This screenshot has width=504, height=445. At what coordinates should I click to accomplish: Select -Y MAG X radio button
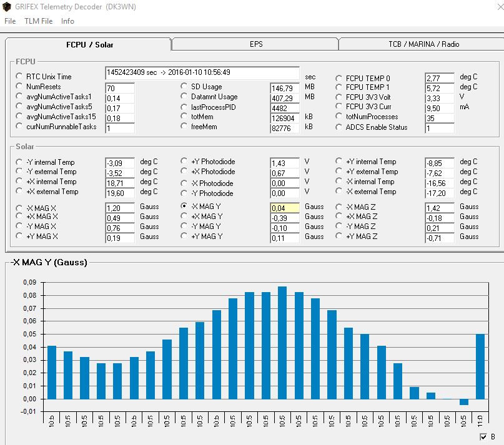19,226
